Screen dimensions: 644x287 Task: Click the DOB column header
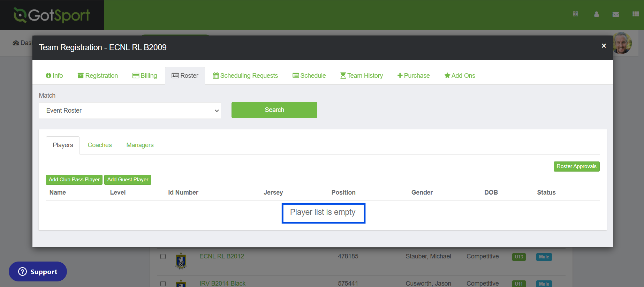point(491,192)
